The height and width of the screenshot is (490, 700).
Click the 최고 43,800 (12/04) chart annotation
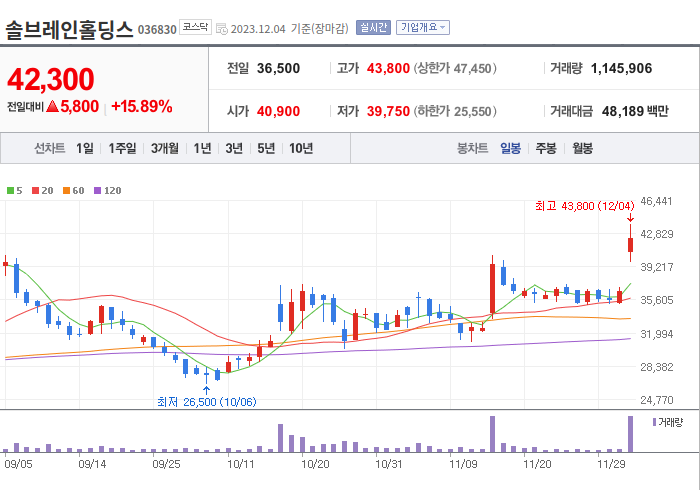coord(584,206)
